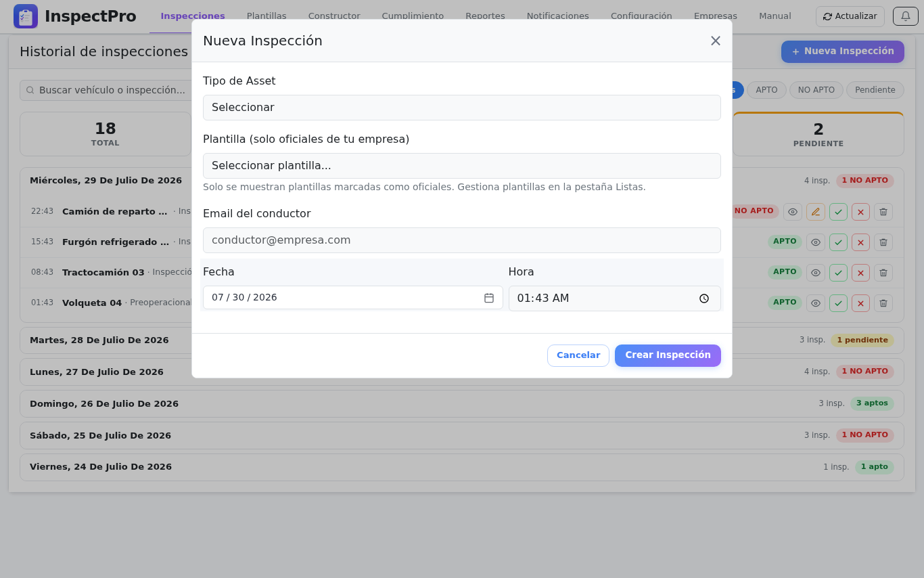Reject Camión de reparto inspection (X icon)
The image size is (924, 578).
[860, 212]
